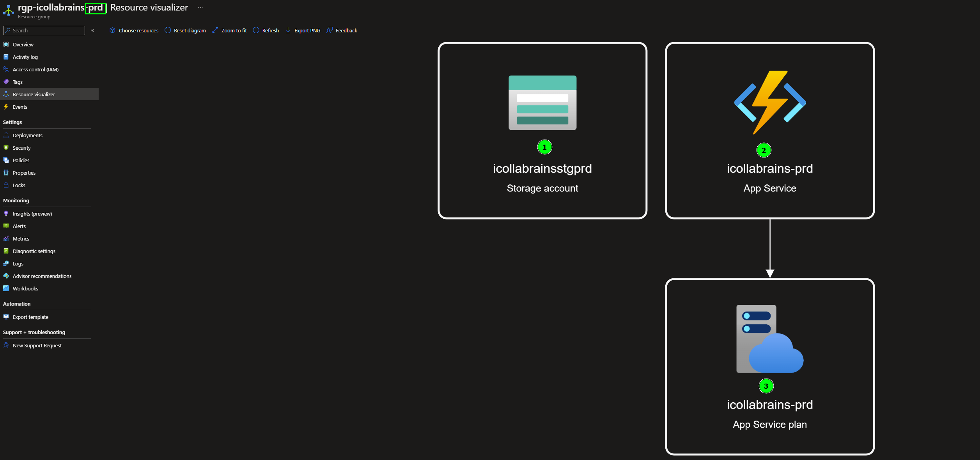The height and width of the screenshot is (460, 980).
Task: Click the Feedback icon in the toolbar
Action: 330,30
